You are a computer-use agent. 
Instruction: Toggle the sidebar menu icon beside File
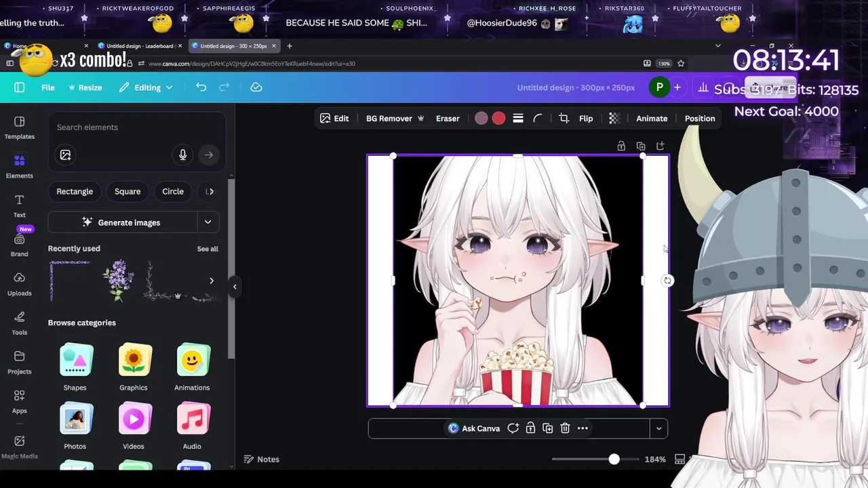[19, 87]
